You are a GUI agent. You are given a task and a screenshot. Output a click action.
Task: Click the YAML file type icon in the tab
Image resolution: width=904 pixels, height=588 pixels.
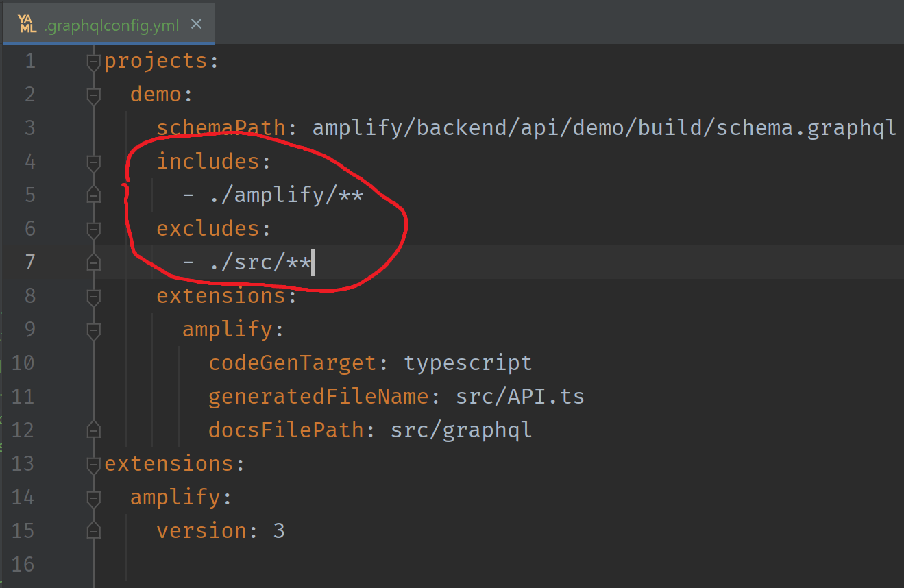[x=27, y=22]
